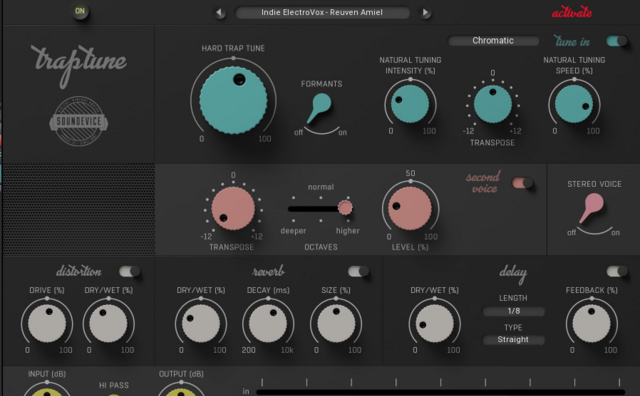Click the pink second voice Transpose knob
Screen dimensions: 640x396
point(233,208)
